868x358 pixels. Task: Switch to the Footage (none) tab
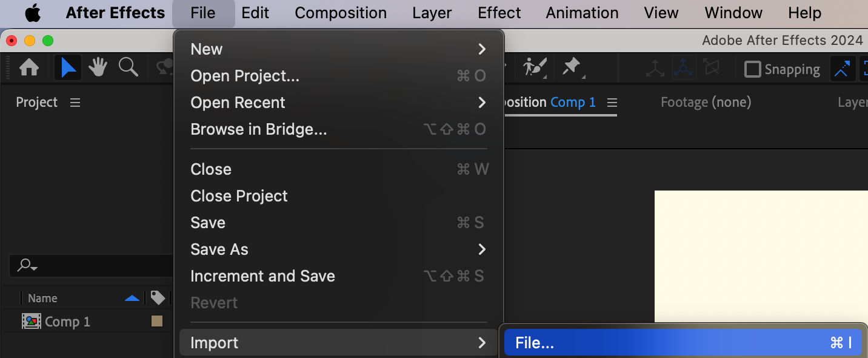pos(706,102)
